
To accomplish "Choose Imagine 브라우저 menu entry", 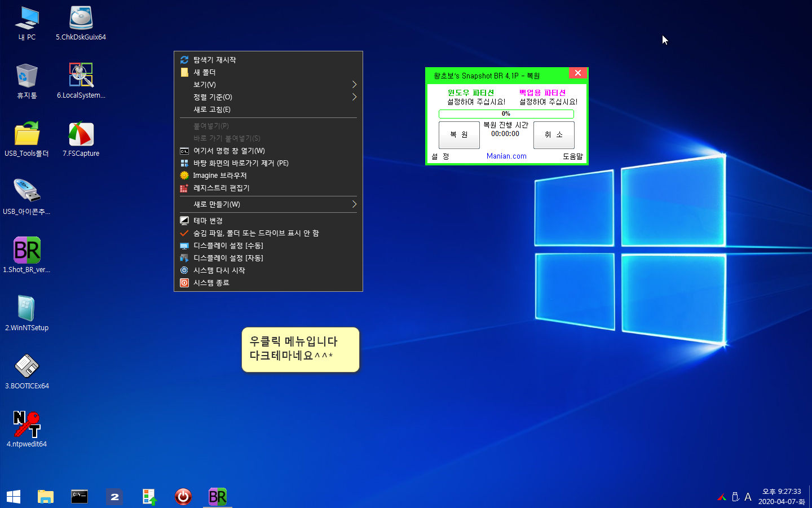I will [x=268, y=176].
